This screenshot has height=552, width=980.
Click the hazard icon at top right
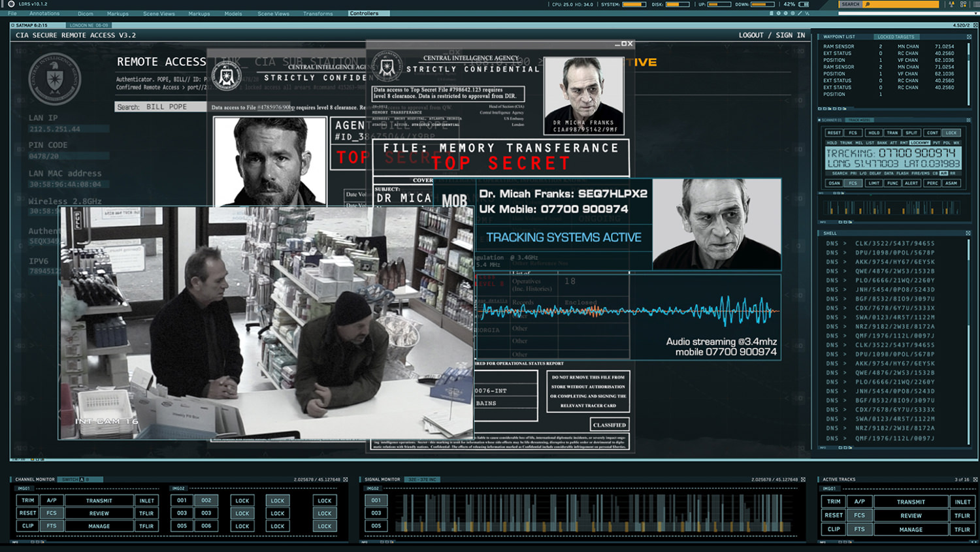(952, 4)
